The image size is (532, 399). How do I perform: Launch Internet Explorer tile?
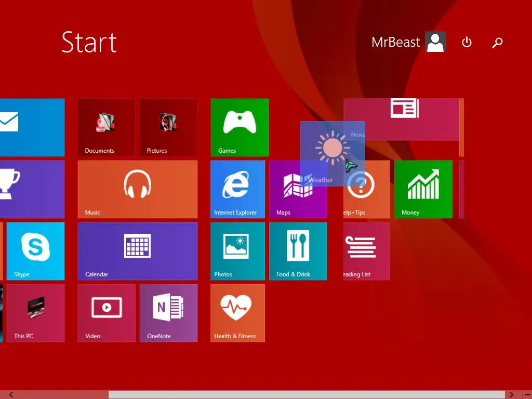[237, 189]
